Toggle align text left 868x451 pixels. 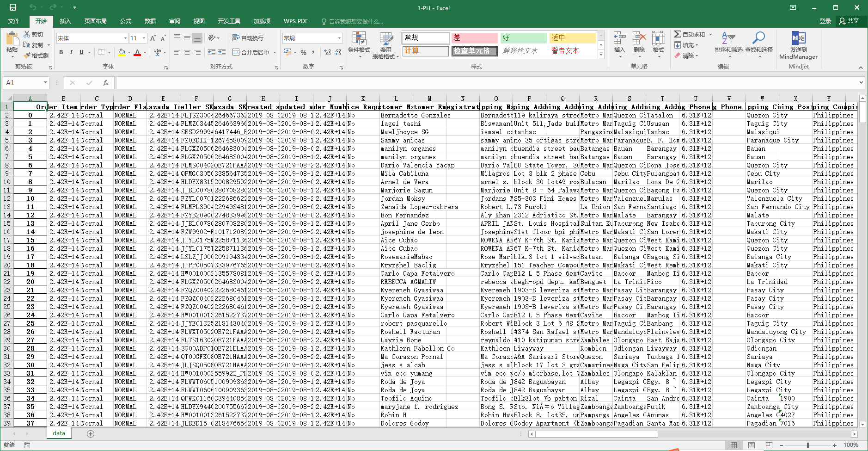[x=177, y=52]
